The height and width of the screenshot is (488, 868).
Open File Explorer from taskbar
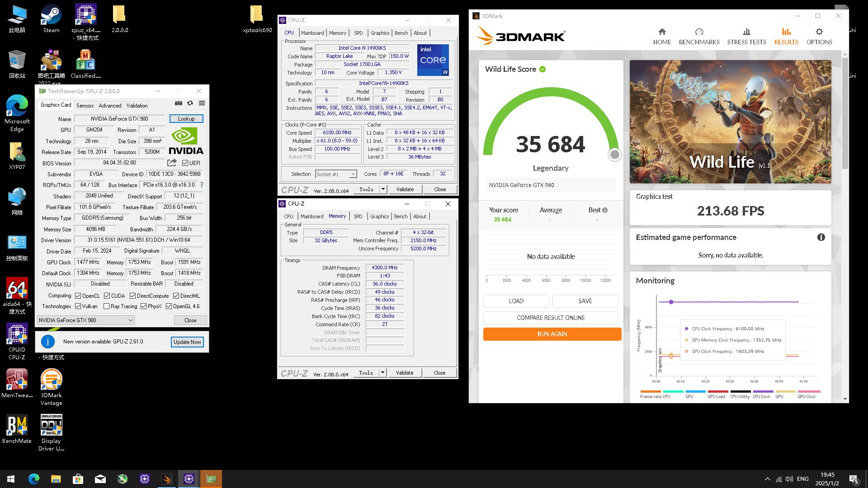(x=56, y=479)
